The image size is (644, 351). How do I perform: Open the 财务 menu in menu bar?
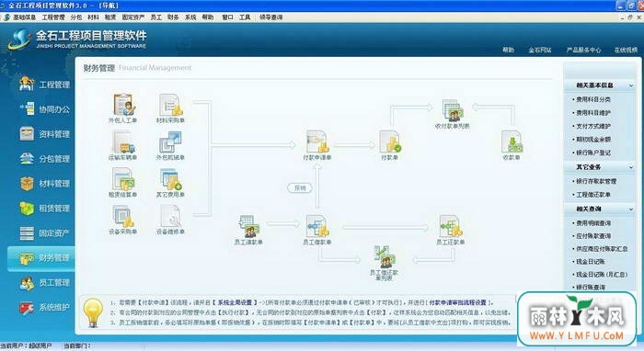[x=173, y=17]
